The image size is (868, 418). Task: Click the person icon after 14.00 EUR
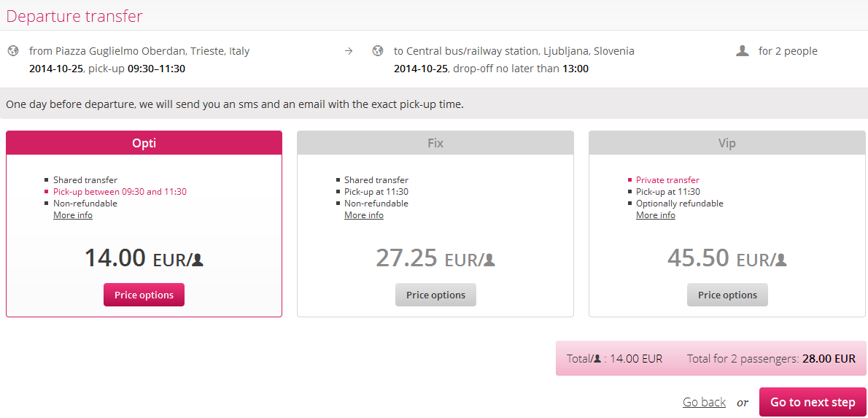[198, 260]
